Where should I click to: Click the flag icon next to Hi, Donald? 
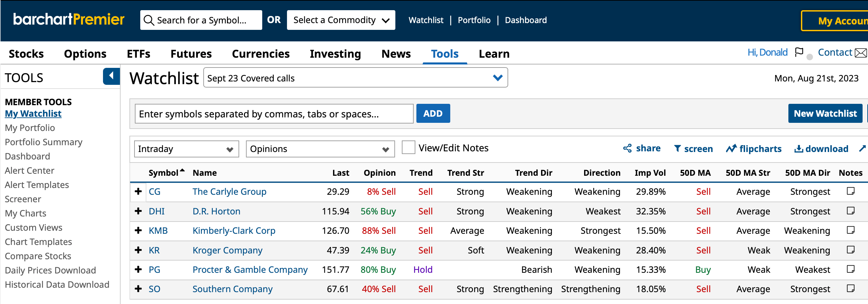click(x=799, y=52)
